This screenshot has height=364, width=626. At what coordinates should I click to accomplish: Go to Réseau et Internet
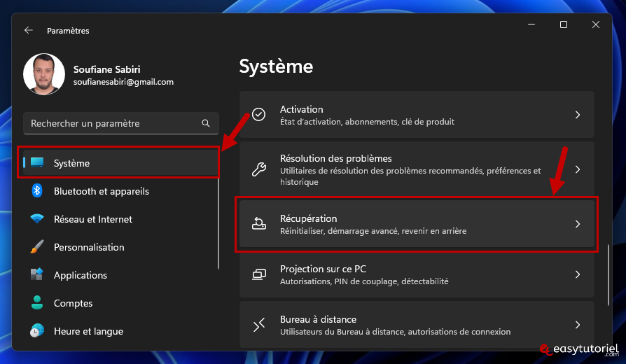pyautogui.click(x=120, y=219)
